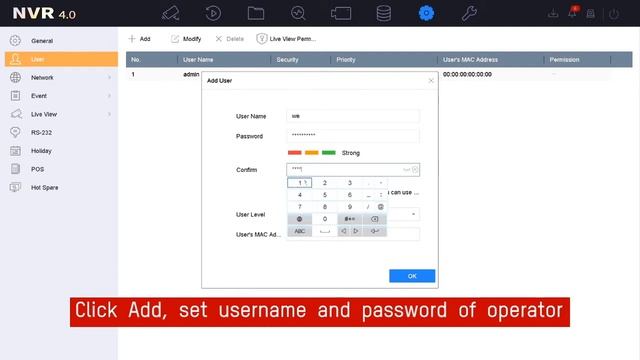Click the Modify toolbar button
The height and width of the screenshot is (360, 640).
point(186,39)
